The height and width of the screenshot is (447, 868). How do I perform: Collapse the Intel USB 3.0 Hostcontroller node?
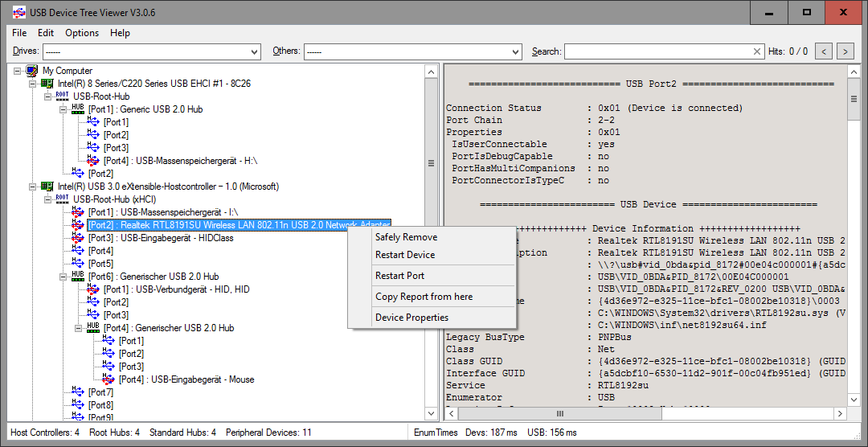click(32, 186)
